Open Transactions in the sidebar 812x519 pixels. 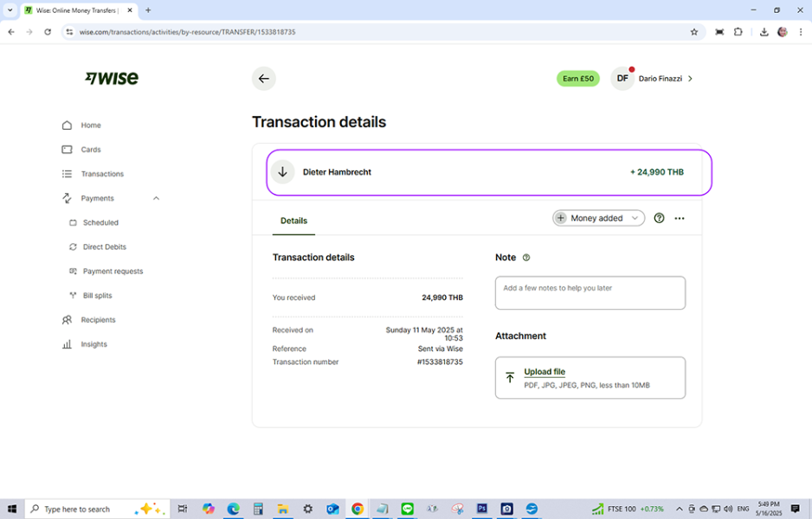click(102, 174)
